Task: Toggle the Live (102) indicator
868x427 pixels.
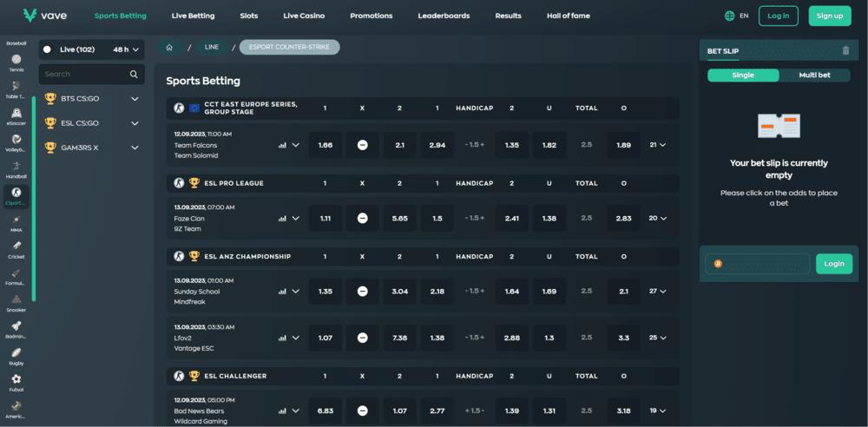Action: [47, 49]
